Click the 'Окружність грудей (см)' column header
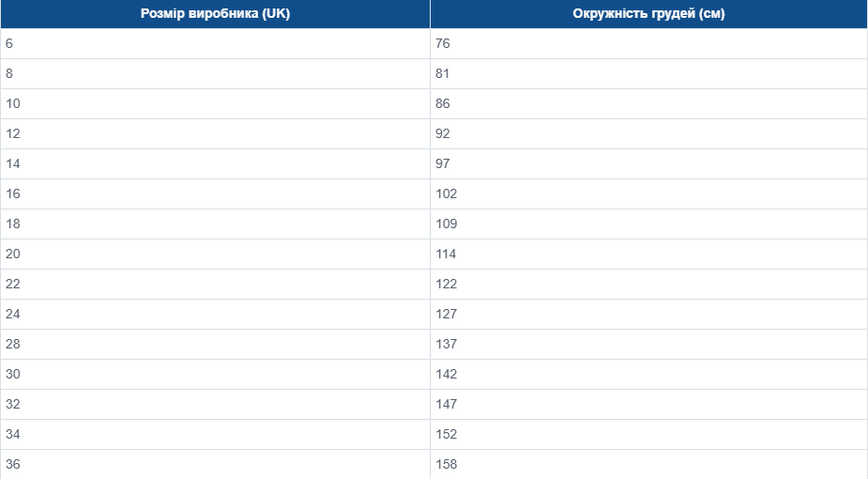Viewport: 868px width, 479px height. tap(648, 14)
